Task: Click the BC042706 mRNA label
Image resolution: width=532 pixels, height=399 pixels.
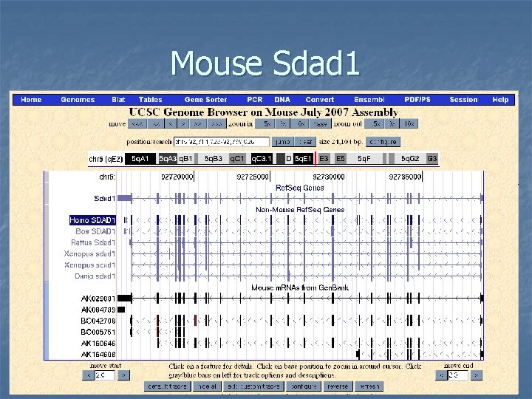Action: point(98,321)
